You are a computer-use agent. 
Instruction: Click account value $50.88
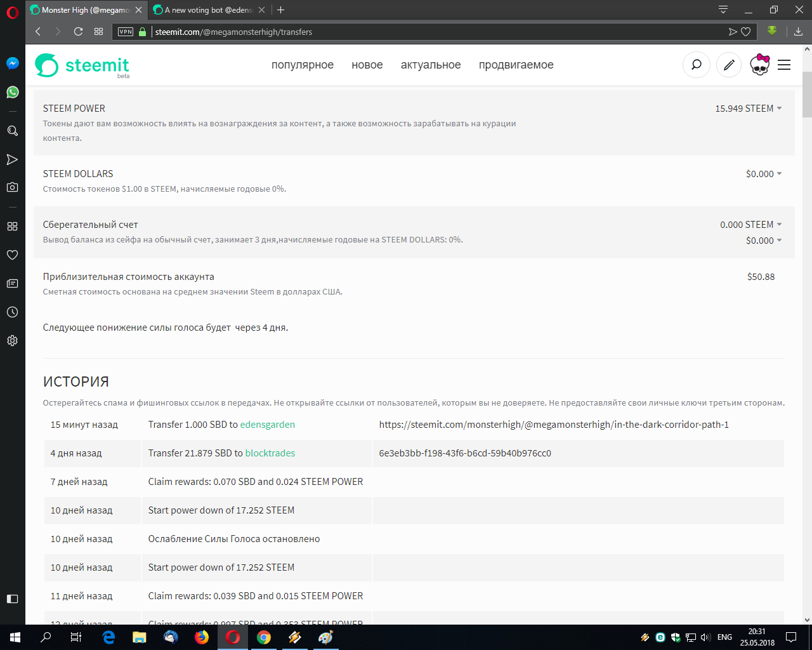click(761, 277)
